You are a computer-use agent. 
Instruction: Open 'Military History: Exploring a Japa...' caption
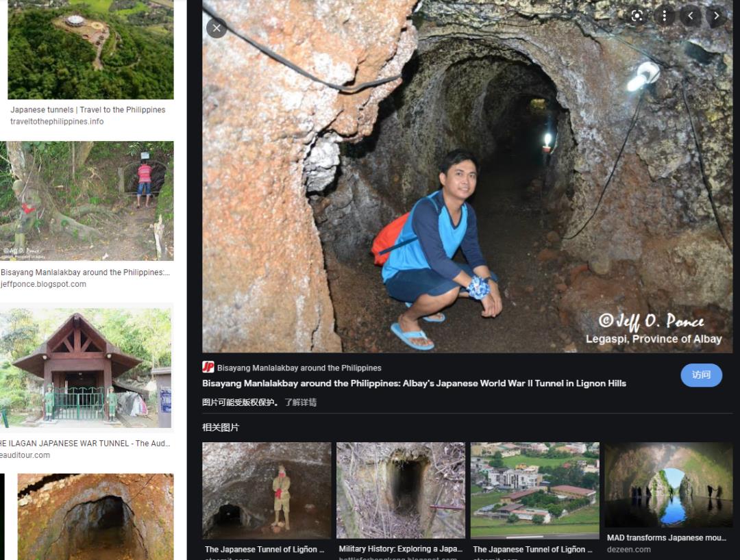click(x=401, y=548)
